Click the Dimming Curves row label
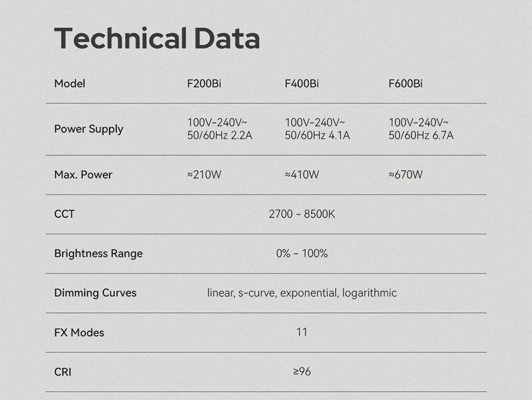Screen dimensions: 532x400 click(x=95, y=293)
